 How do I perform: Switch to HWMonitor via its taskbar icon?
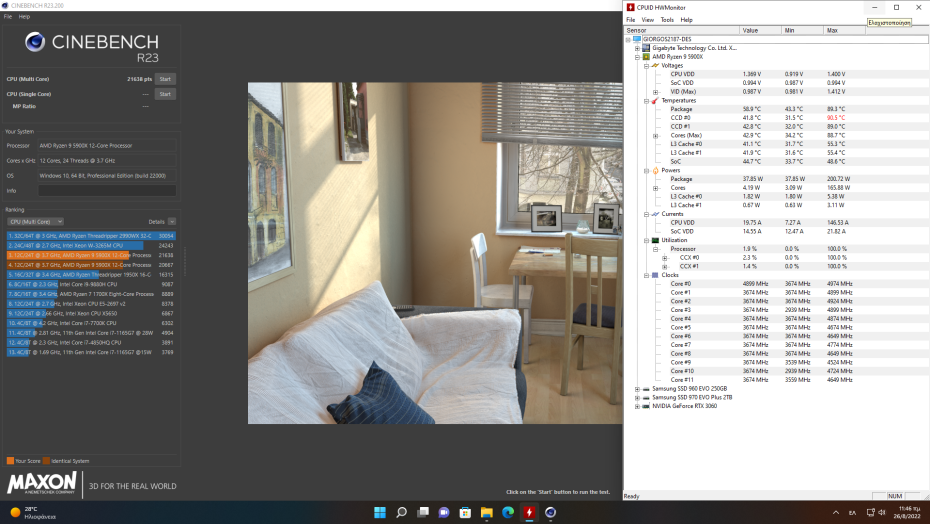[x=530, y=512]
